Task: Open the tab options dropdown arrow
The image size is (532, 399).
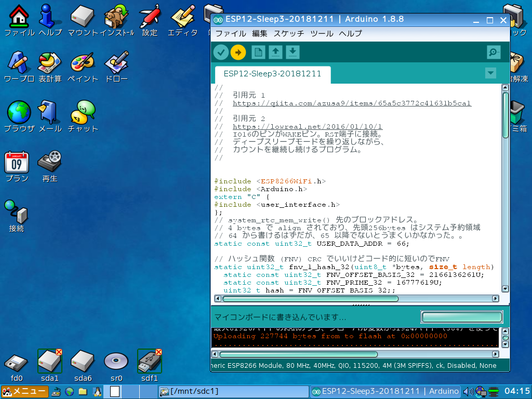Action: (490, 73)
